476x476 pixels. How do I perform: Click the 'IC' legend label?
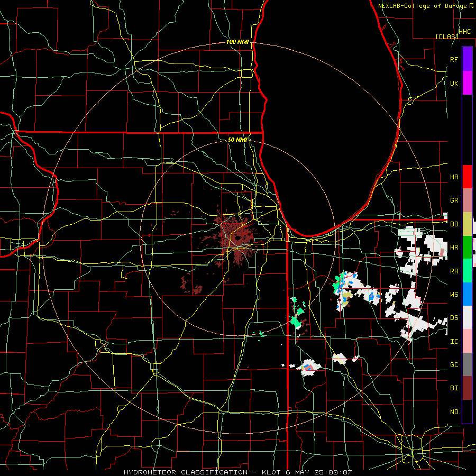(x=454, y=341)
